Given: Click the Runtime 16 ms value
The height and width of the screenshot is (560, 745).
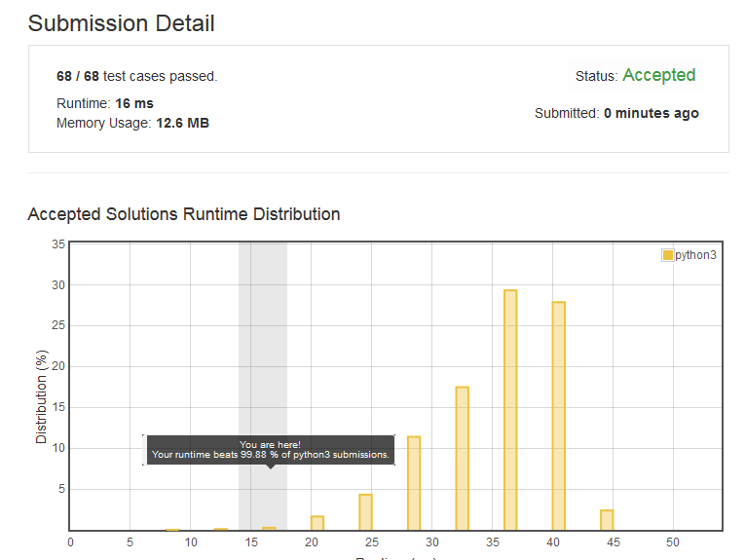Looking at the screenshot, I should click(133, 103).
